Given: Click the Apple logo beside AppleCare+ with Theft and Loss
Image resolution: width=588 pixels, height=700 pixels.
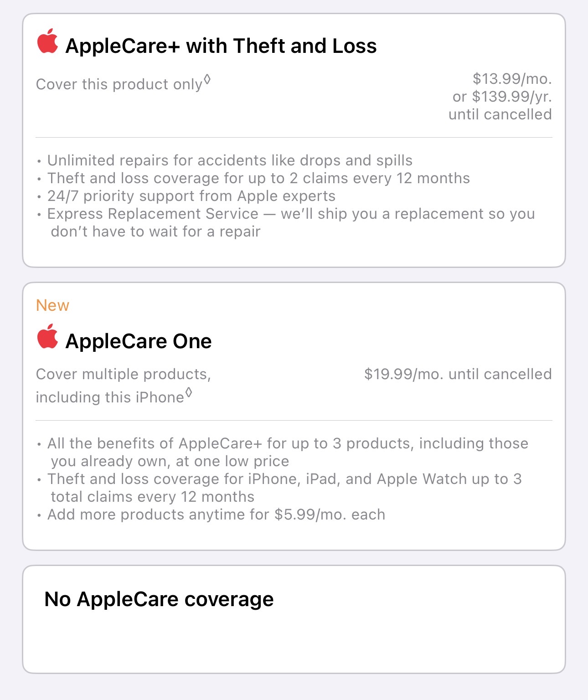Looking at the screenshot, I should tap(47, 41).
